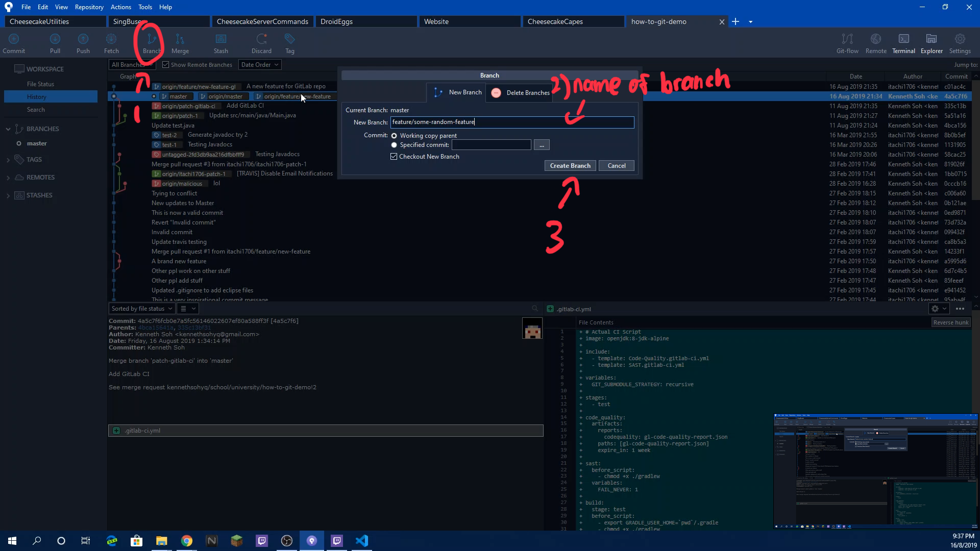The height and width of the screenshot is (551, 980).
Task: Click the New Branch name input field
Action: tap(511, 122)
